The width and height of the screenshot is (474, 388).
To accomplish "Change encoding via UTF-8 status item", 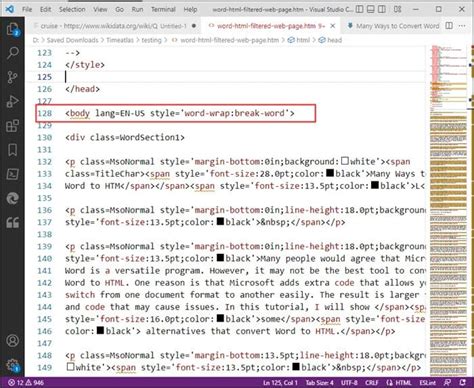I will pos(349,383).
